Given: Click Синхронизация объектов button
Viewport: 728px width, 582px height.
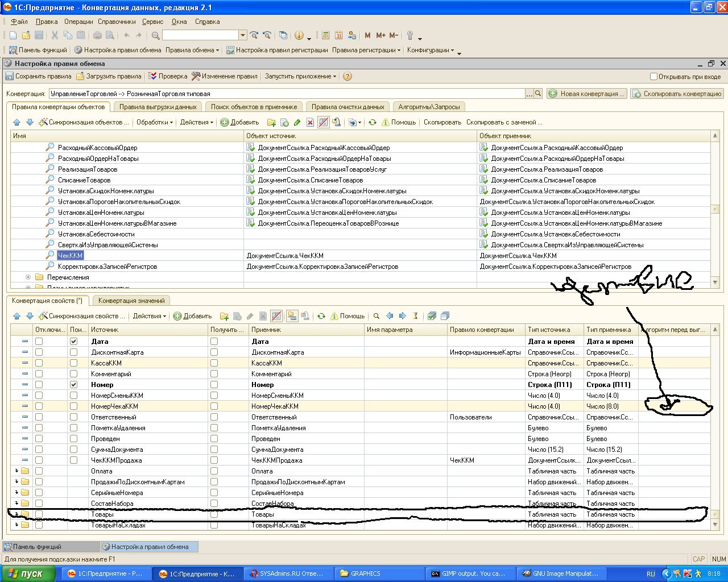Looking at the screenshot, I should click(x=84, y=122).
